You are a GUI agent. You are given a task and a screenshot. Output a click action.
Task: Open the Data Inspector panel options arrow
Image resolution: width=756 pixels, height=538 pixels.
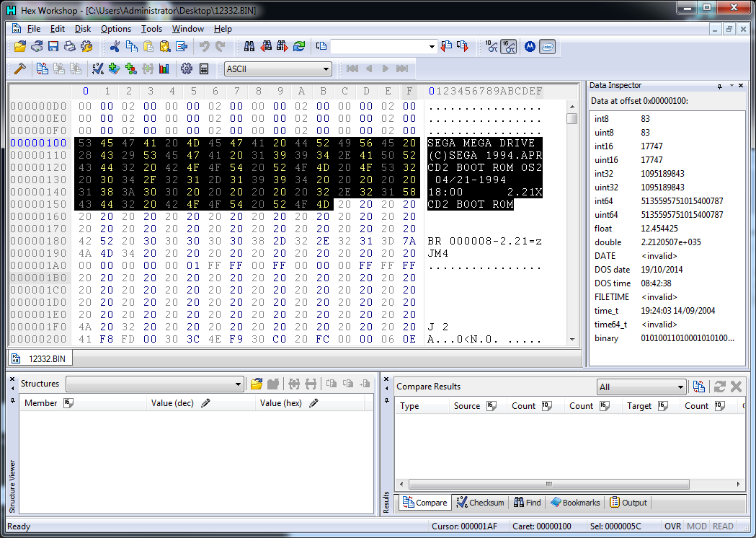click(731, 85)
